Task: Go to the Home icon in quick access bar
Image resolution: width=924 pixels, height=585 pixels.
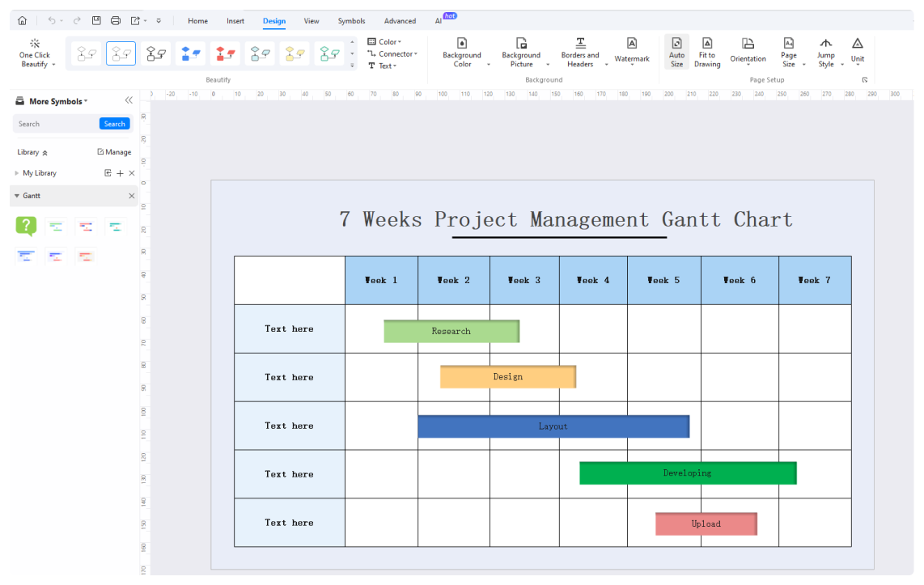Action: coord(23,20)
